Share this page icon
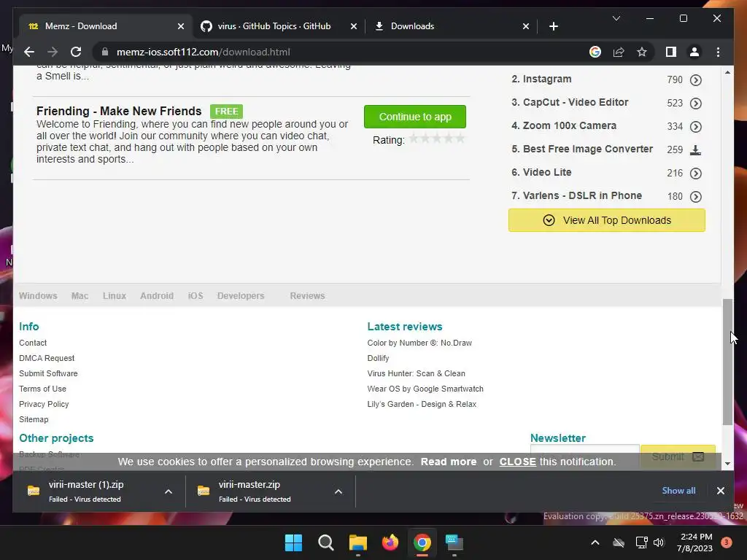 click(619, 52)
